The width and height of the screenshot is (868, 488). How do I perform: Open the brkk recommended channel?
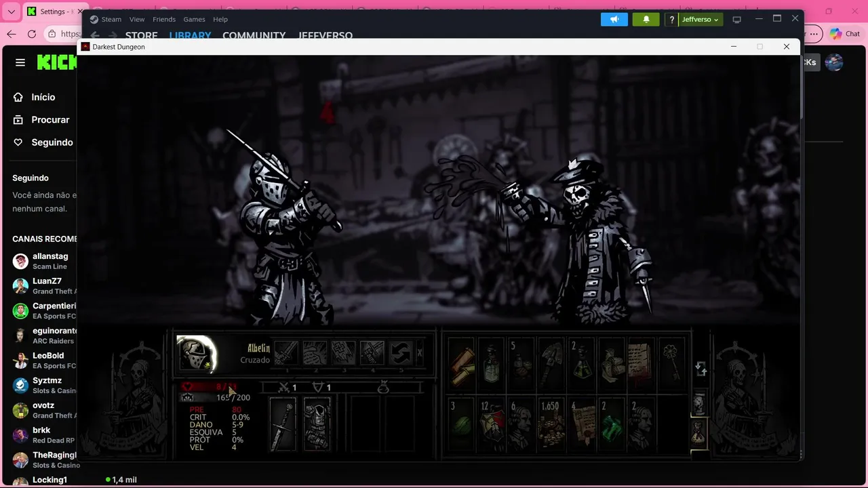point(44,434)
